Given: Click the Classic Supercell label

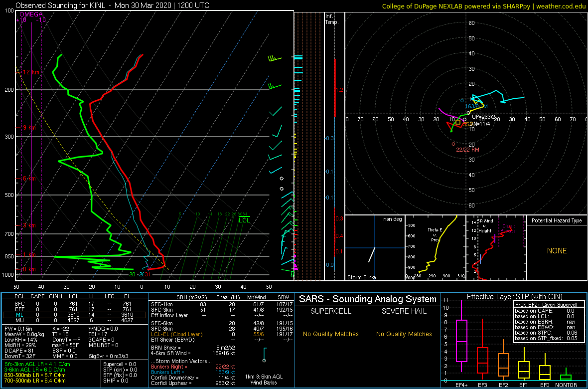Looking at the screenshot, I should (x=509, y=228).
